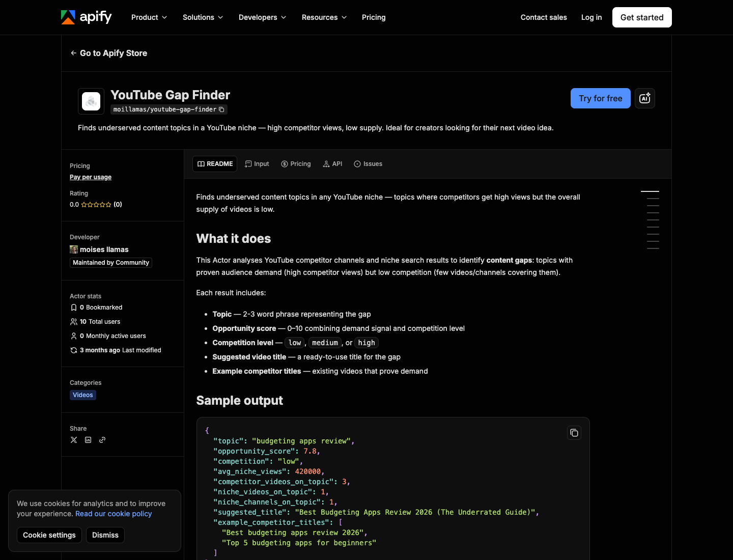Go back to Apify Store
This screenshot has width=733, height=560.
[109, 53]
